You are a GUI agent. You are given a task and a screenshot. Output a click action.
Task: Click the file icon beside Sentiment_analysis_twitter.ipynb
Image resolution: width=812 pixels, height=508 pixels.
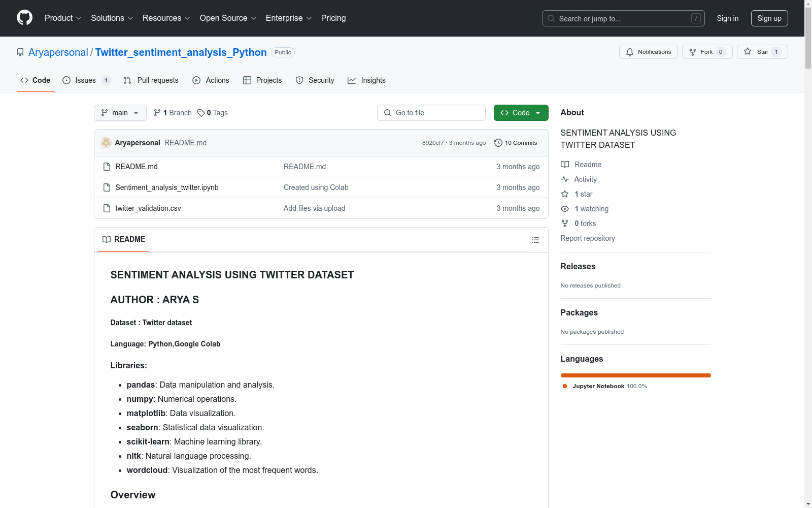107,187
